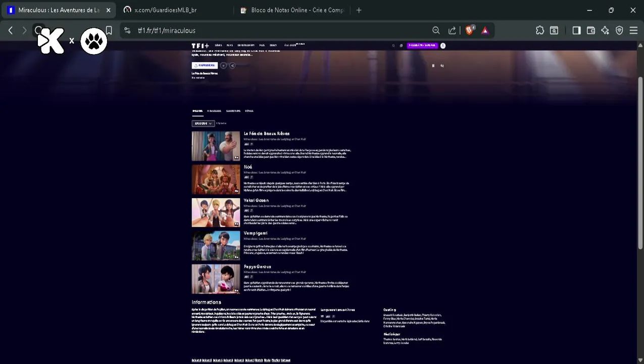The height and width of the screenshot is (364, 644).
Task: Bookmark this page with the bookmark icon
Action: [109, 30]
